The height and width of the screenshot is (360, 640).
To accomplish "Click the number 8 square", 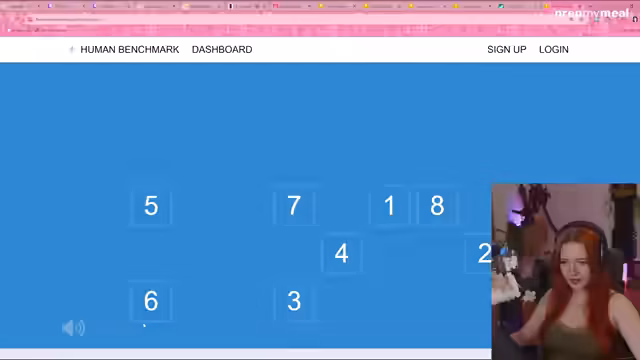I will 437,206.
